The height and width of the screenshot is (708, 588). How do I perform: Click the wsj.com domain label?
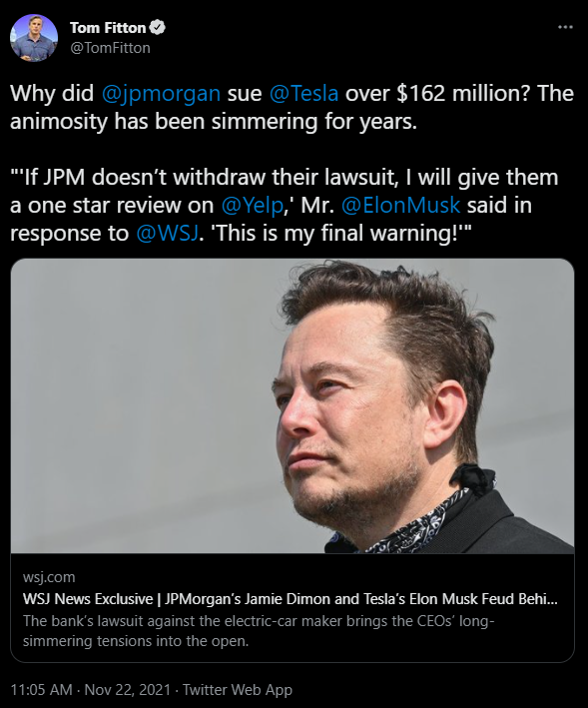(x=49, y=577)
